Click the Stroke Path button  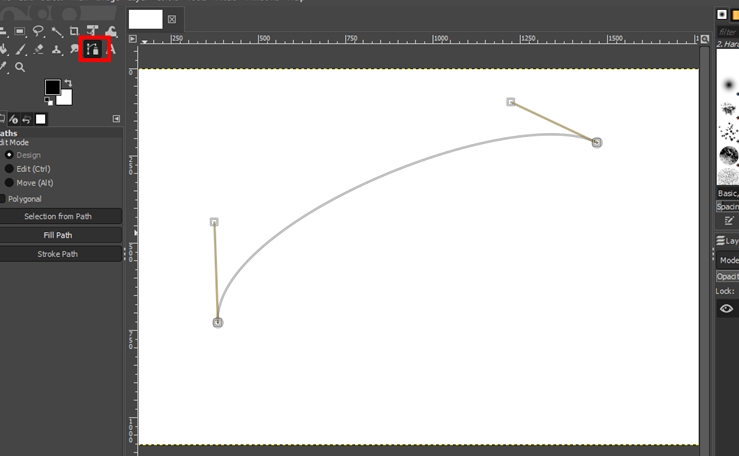click(61, 254)
